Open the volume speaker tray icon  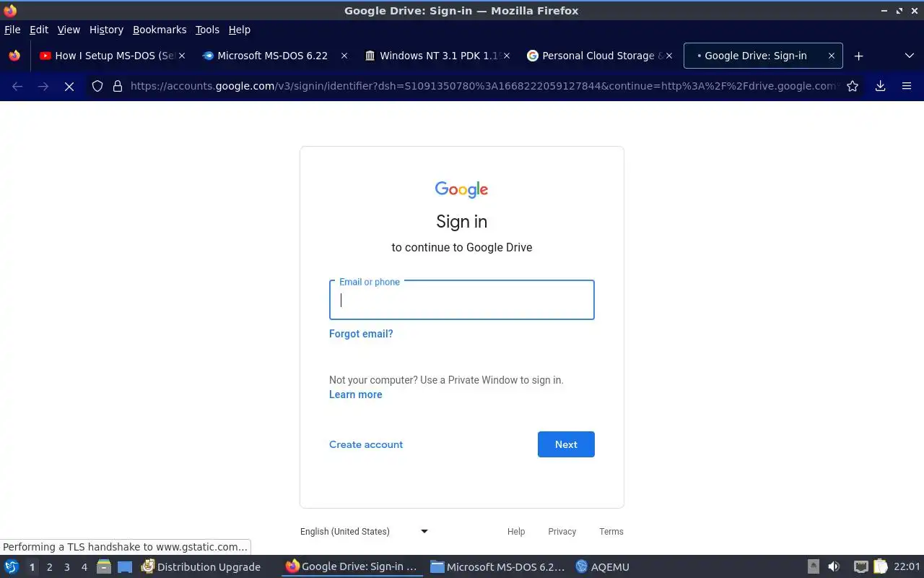pos(834,567)
